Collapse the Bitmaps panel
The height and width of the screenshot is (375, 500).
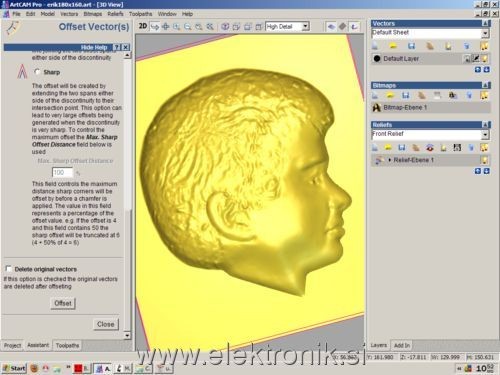pos(486,85)
